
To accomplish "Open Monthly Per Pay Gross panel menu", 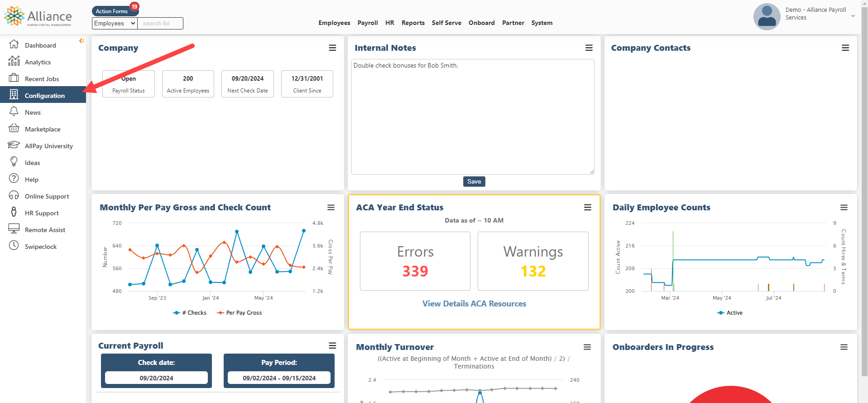I will coord(331,208).
